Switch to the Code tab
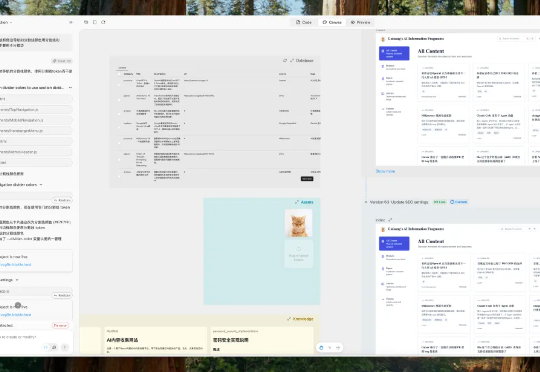540x372 pixels. 303,22
